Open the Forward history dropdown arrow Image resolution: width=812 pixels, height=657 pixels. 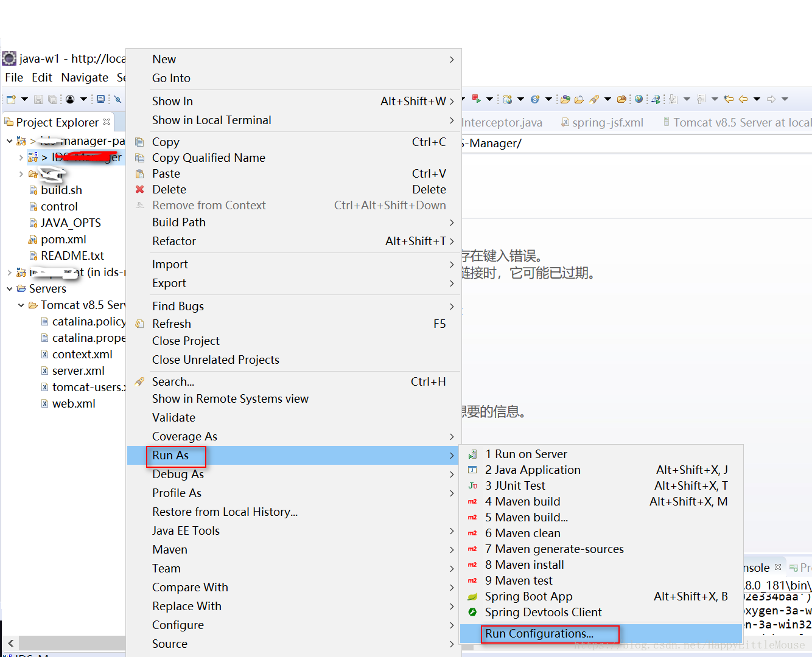pos(785,99)
